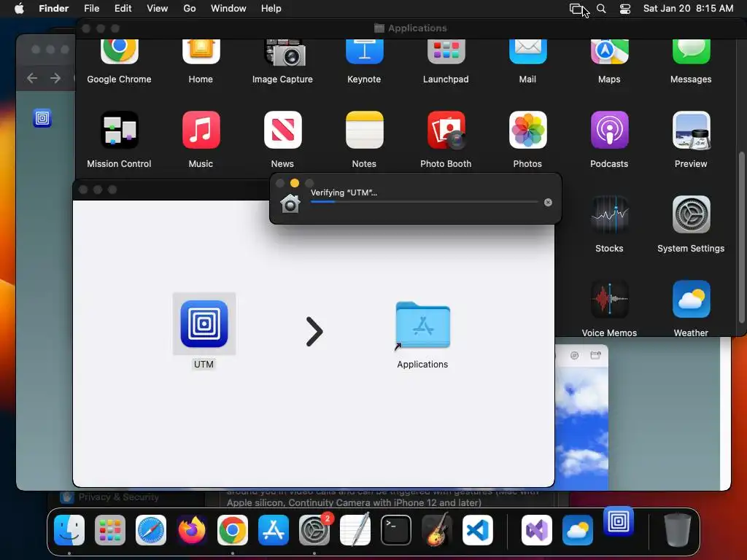Select the Stocks app icon
747x560 pixels.
(x=609, y=215)
